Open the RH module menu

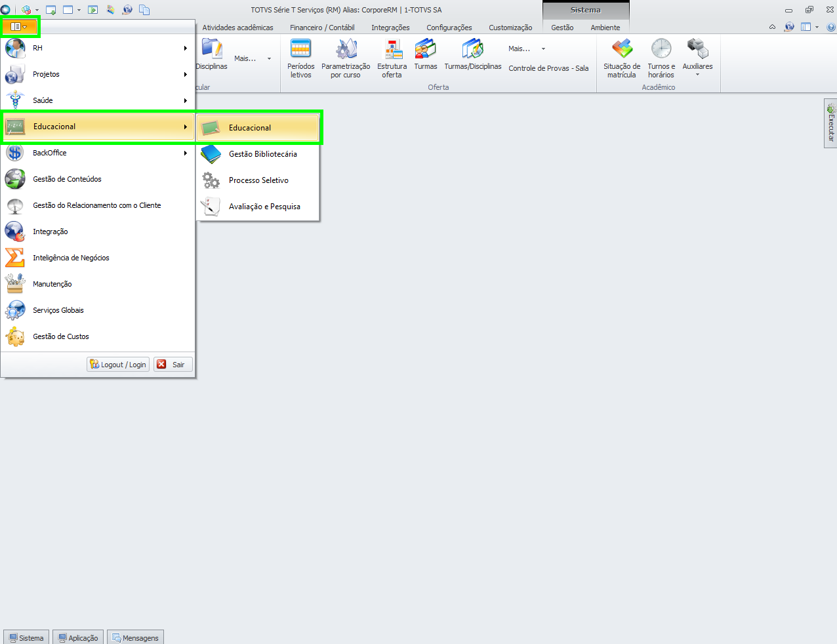(x=98, y=48)
